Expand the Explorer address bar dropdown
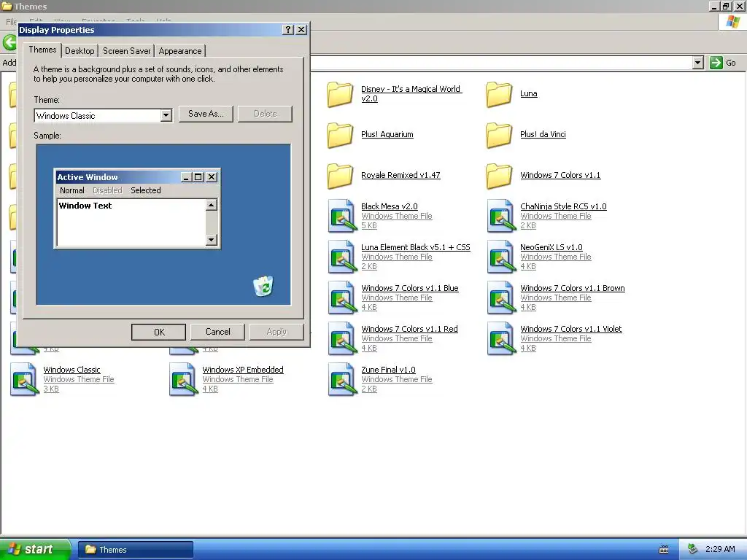Image resolution: width=747 pixels, height=560 pixels. point(698,63)
